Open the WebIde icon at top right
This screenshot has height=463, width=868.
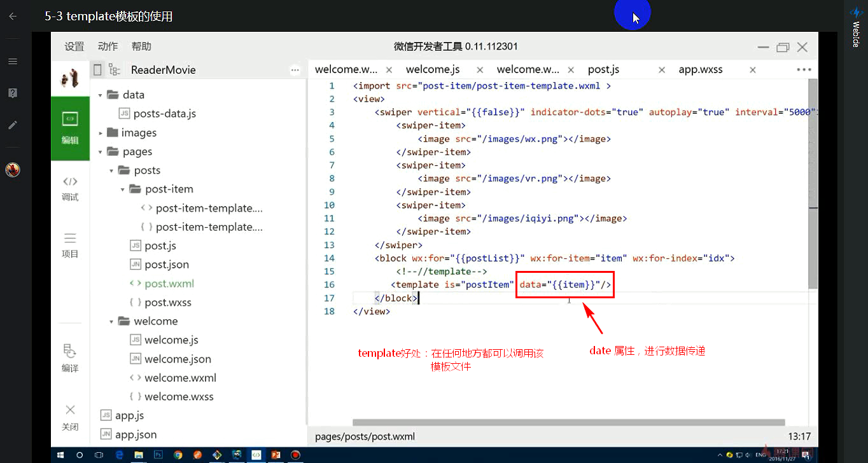click(x=856, y=12)
